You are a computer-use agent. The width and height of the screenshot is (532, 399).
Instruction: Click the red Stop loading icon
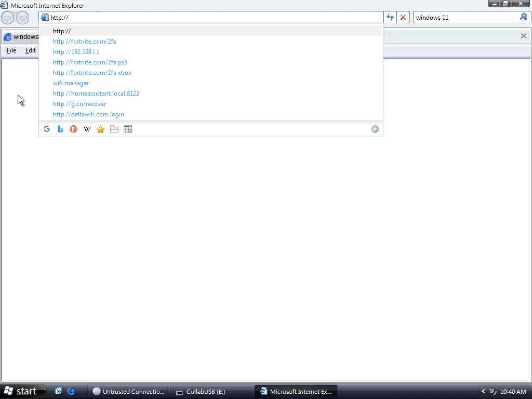[x=403, y=17]
